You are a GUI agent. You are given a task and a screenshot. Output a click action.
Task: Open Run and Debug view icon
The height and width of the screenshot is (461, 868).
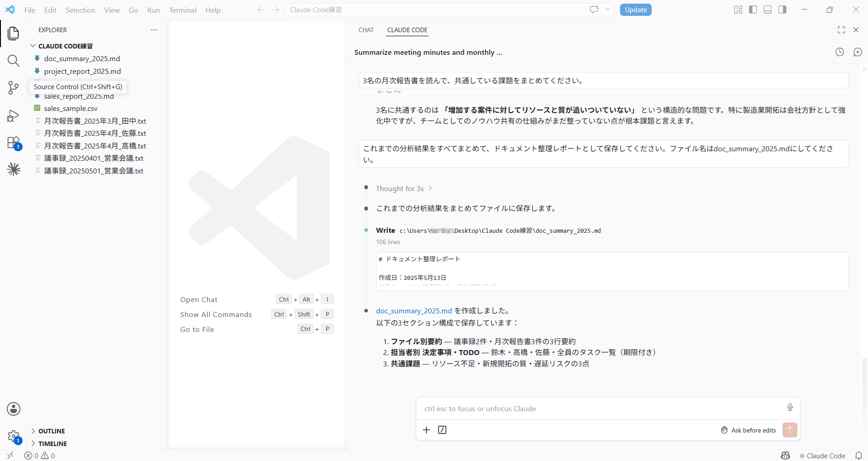14,116
